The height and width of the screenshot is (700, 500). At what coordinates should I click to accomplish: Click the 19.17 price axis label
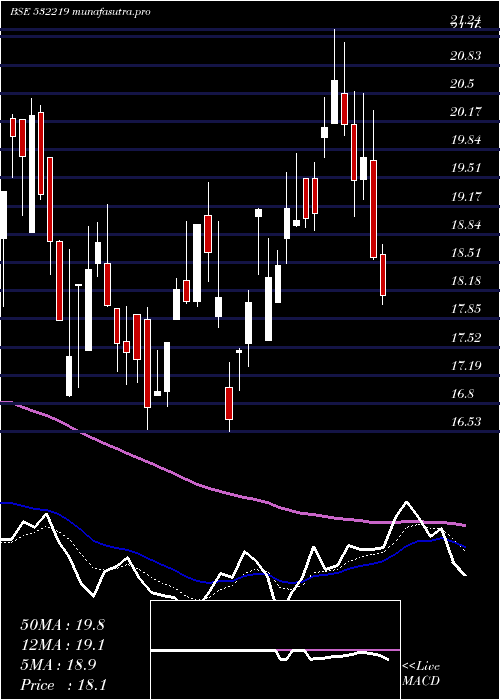[x=466, y=196]
